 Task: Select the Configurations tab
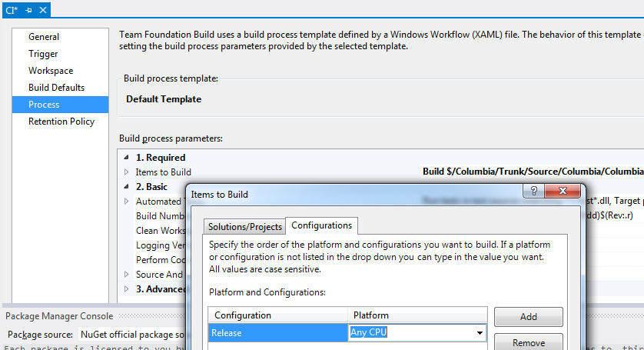(322, 225)
